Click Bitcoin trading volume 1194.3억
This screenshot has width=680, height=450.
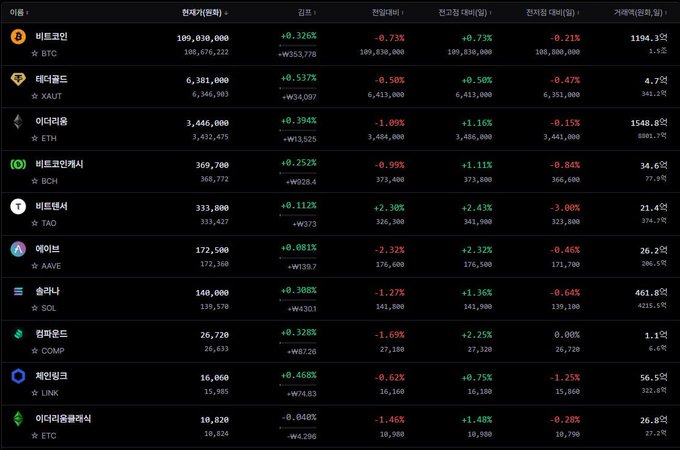(x=649, y=38)
